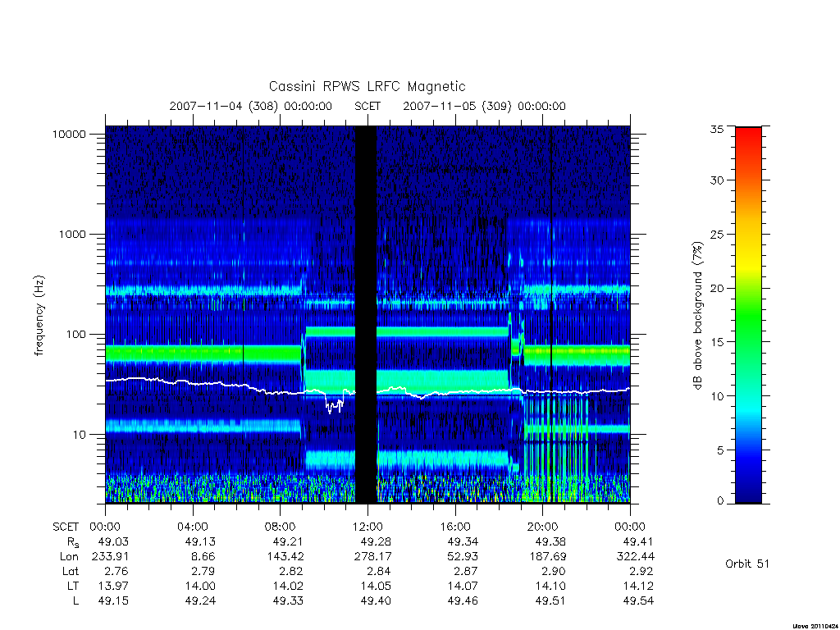The height and width of the screenshot is (630, 840).
Task: Click the Lon value 322.44
Action: click(636, 557)
